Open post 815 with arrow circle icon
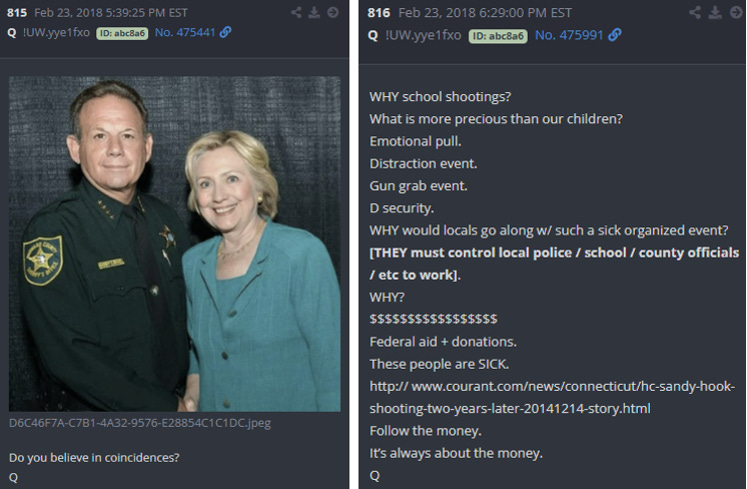Screen dimensions: 747x489 pyautogui.click(x=333, y=12)
